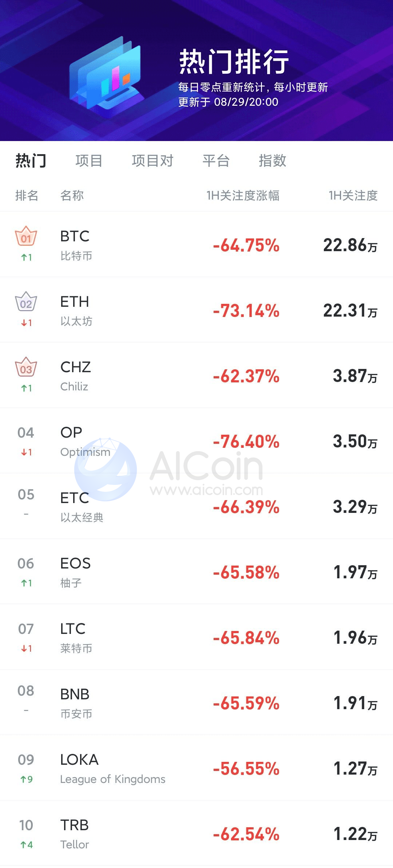Open the 平台 tab
The width and height of the screenshot is (393, 868).
coord(216,160)
